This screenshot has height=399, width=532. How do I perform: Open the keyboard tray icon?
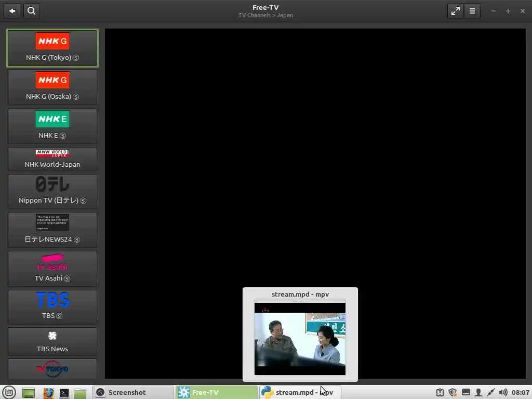point(466,393)
